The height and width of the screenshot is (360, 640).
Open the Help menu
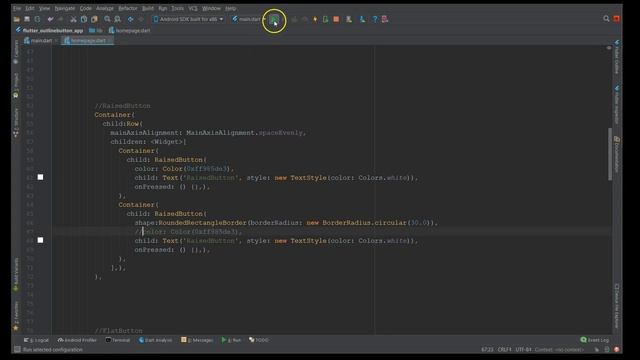pos(231,8)
